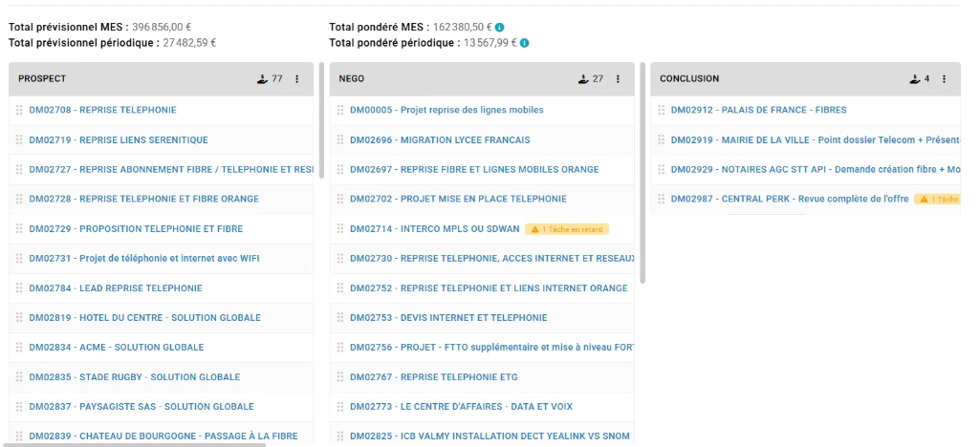The width and height of the screenshot is (980, 447).
Task: Open DM02839 - CHATEAU DE BOURGOGNE deal
Action: (163, 436)
